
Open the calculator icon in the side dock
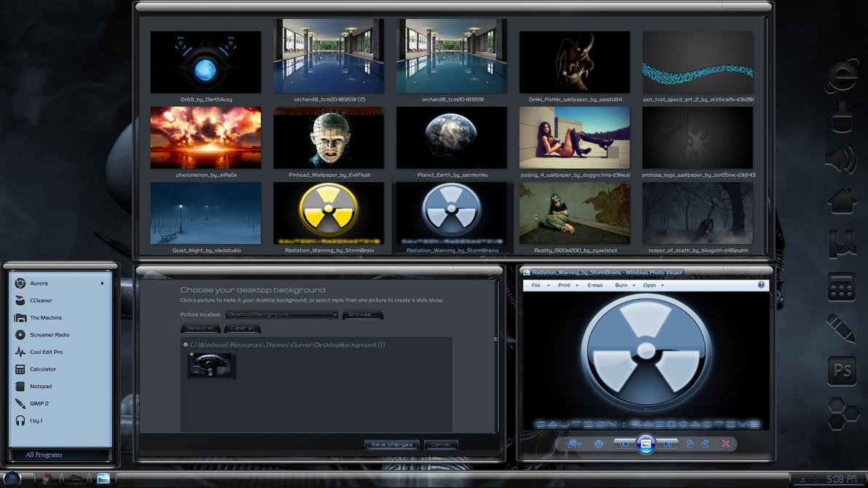coord(841,287)
